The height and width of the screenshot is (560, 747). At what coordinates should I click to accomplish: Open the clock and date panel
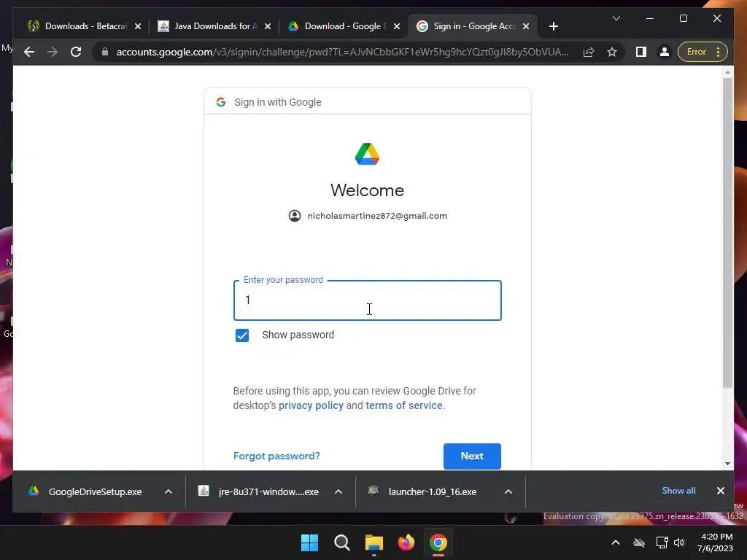point(716,542)
